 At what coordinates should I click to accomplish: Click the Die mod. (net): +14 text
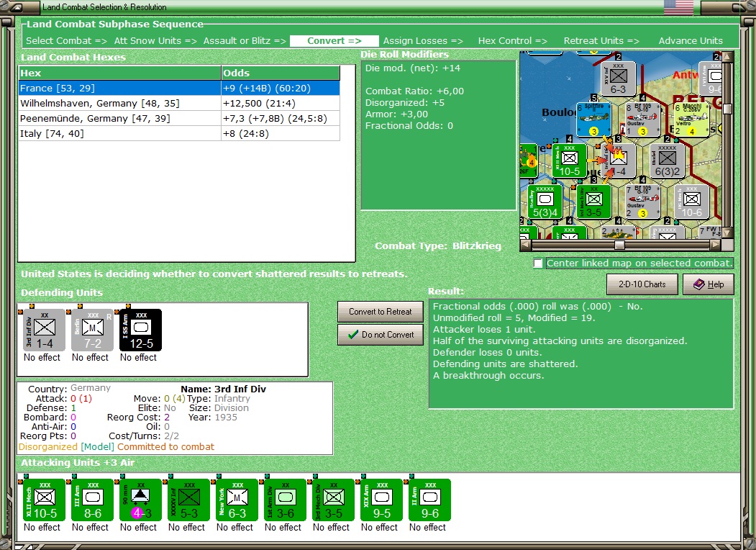pyautogui.click(x=413, y=68)
